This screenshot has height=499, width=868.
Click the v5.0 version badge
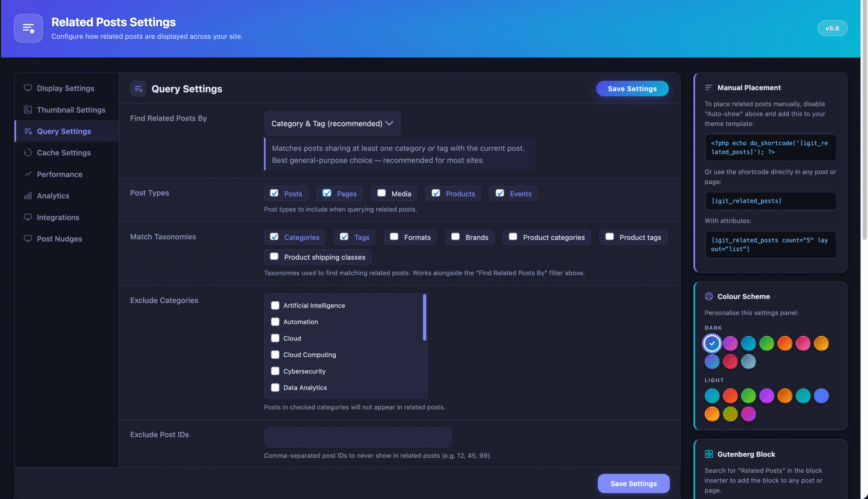(x=832, y=28)
